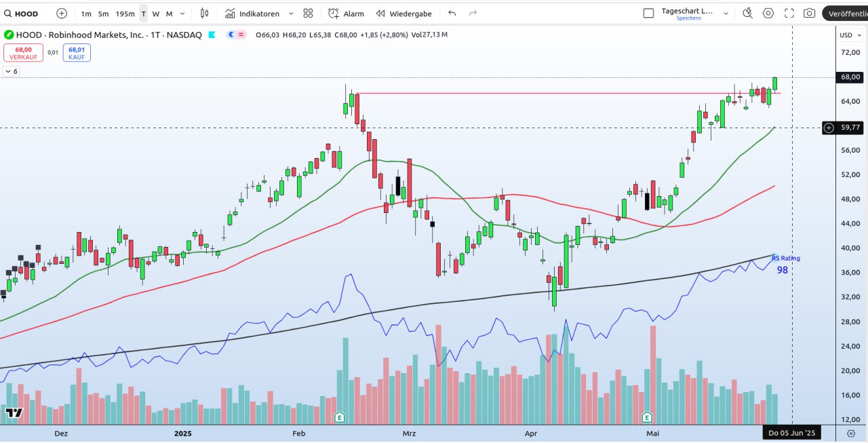This screenshot has width=868, height=443.
Task: Expand the timeframe interval dropdown arrow
Action: point(182,14)
